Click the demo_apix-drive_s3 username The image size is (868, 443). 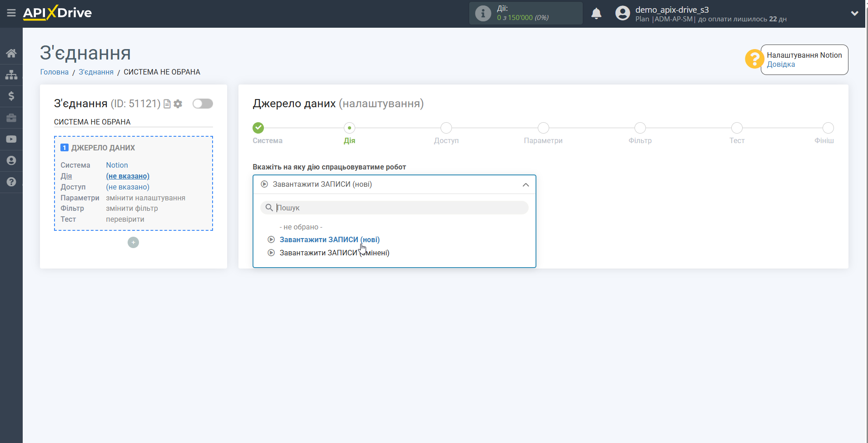click(672, 10)
